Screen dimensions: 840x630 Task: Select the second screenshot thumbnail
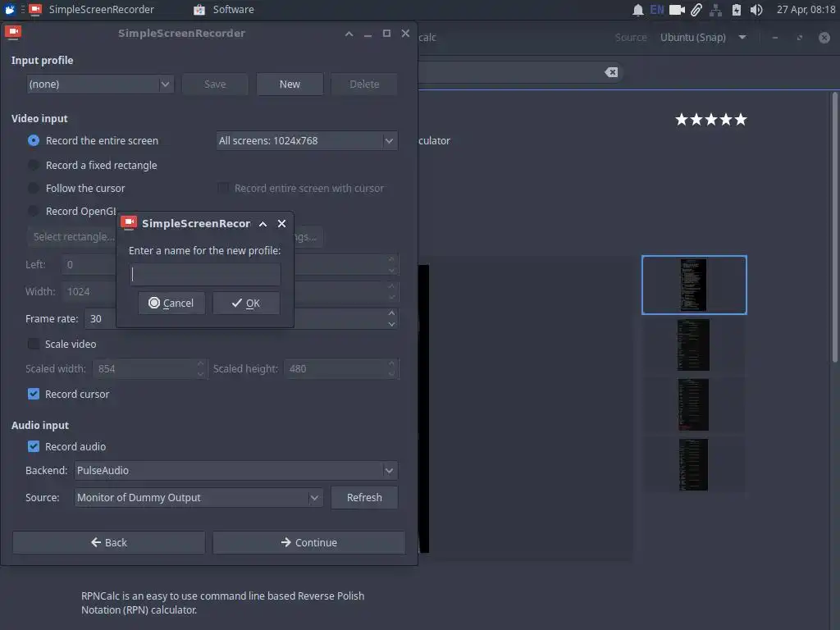pos(694,345)
